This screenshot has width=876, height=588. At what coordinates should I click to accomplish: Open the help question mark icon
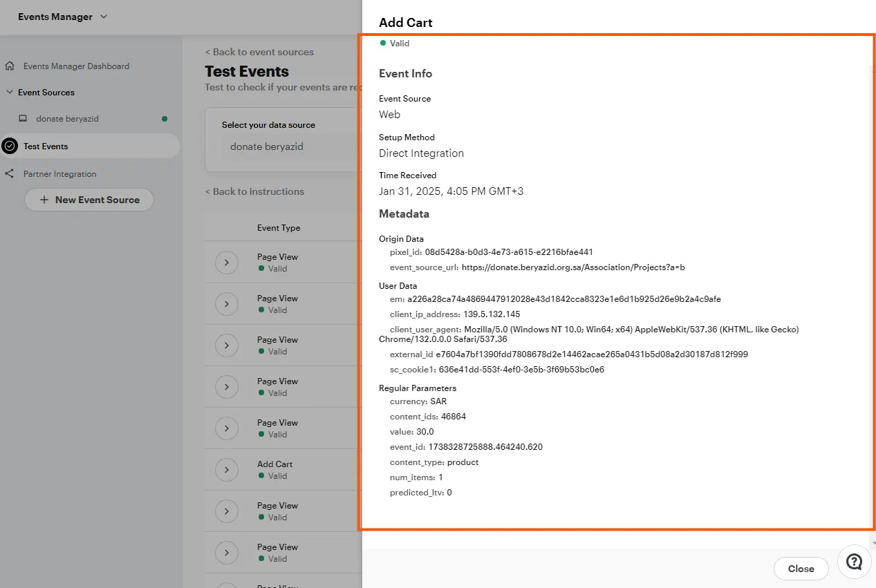click(855, 561)
